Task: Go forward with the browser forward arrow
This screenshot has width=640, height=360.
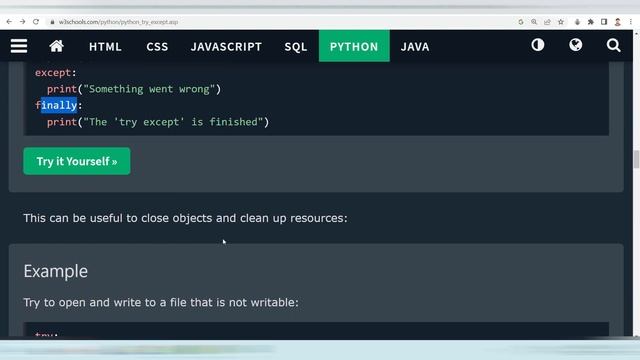Action: tap(22, 22)
